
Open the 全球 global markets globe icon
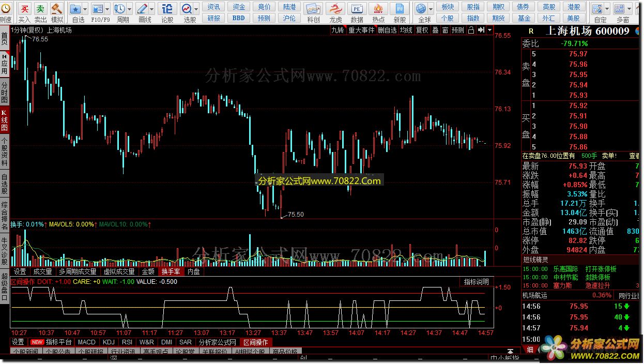(x=422, y=9)
